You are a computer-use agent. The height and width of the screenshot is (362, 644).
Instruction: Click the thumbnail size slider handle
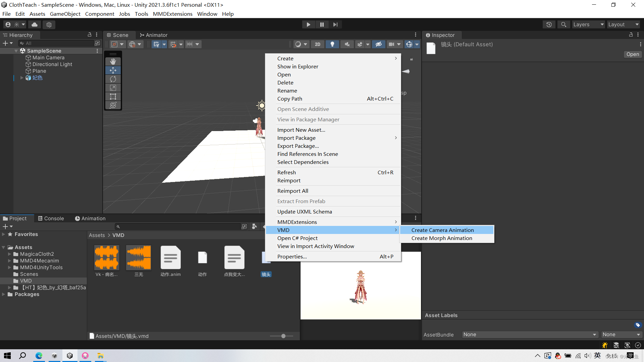(283, 336)
